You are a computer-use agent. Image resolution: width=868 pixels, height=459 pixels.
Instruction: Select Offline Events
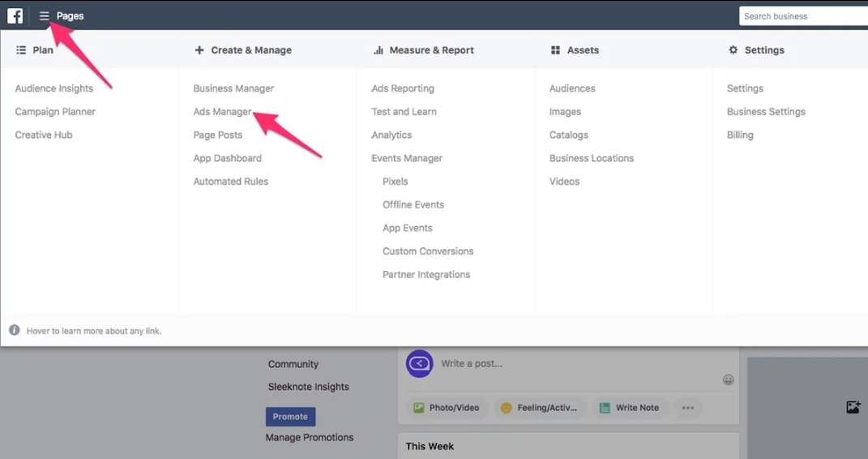[x=413, y=205]
